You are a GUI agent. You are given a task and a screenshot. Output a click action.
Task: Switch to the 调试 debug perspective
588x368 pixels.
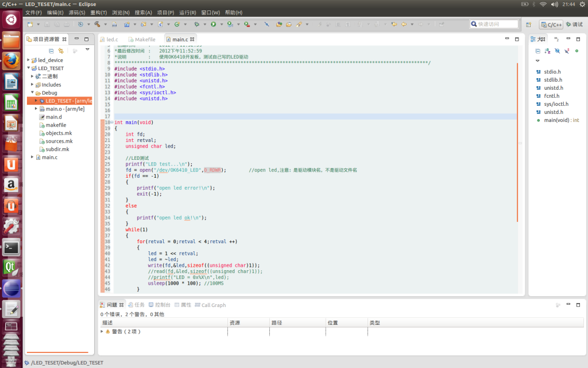coord(574,24)
